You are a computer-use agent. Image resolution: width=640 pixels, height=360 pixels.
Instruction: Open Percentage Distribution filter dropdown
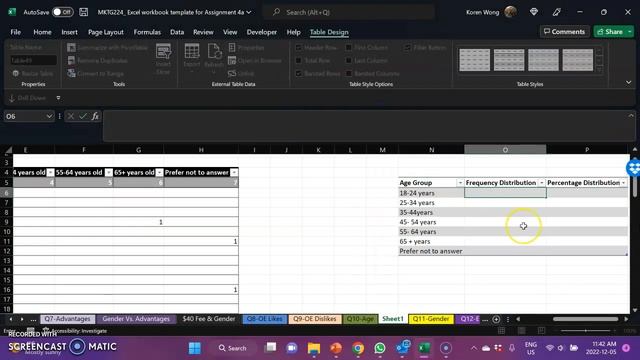tap(624, 183)
